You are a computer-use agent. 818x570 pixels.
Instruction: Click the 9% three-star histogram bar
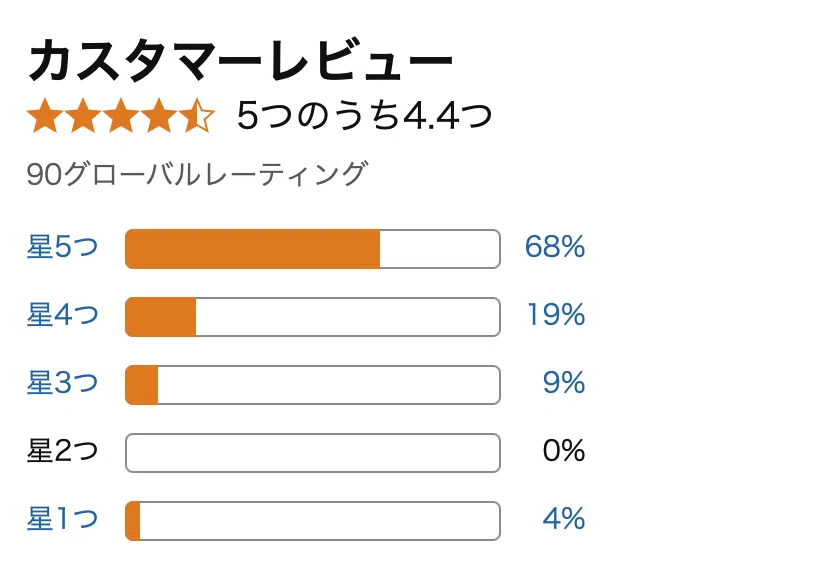point(313,385)
